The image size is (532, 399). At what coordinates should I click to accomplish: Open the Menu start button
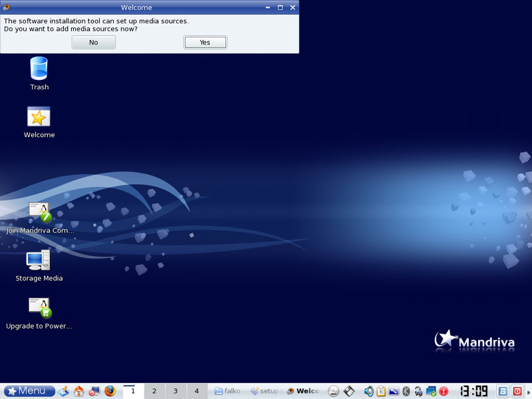(x=29, y=391)
